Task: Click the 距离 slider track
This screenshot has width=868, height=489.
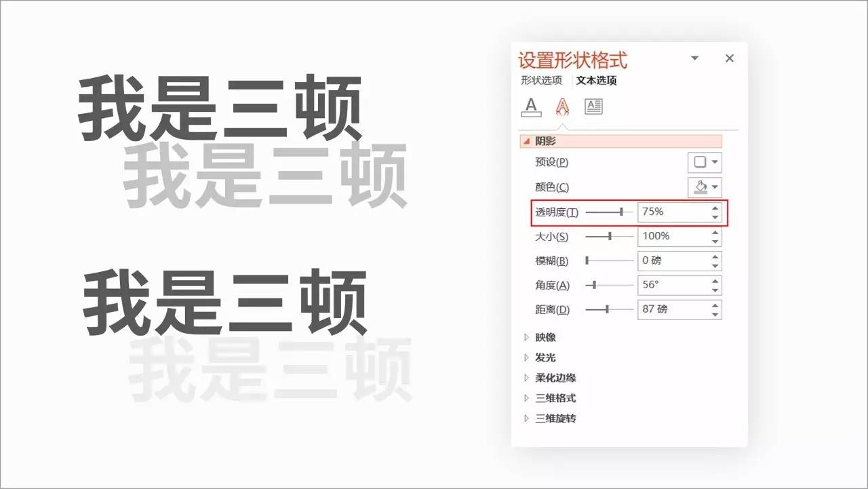Action: tap(608, 309)
